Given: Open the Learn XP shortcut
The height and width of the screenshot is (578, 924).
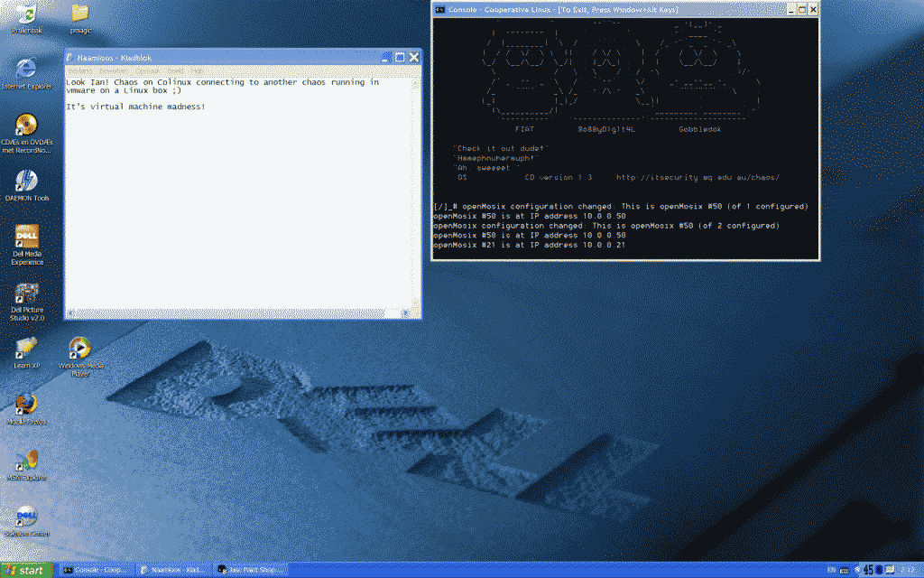Looking at the screenshot, I should (x=26, y=348).
